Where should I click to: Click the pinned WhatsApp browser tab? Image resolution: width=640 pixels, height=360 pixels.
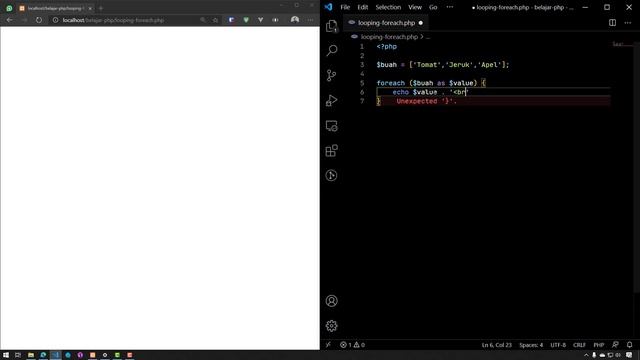[9, 8]
